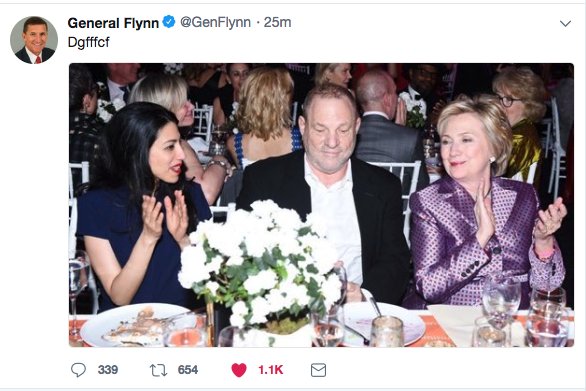Open tweet permalink via 25m timestamp
This screenshot has width=586, height=391.
(x=277, y=22)
